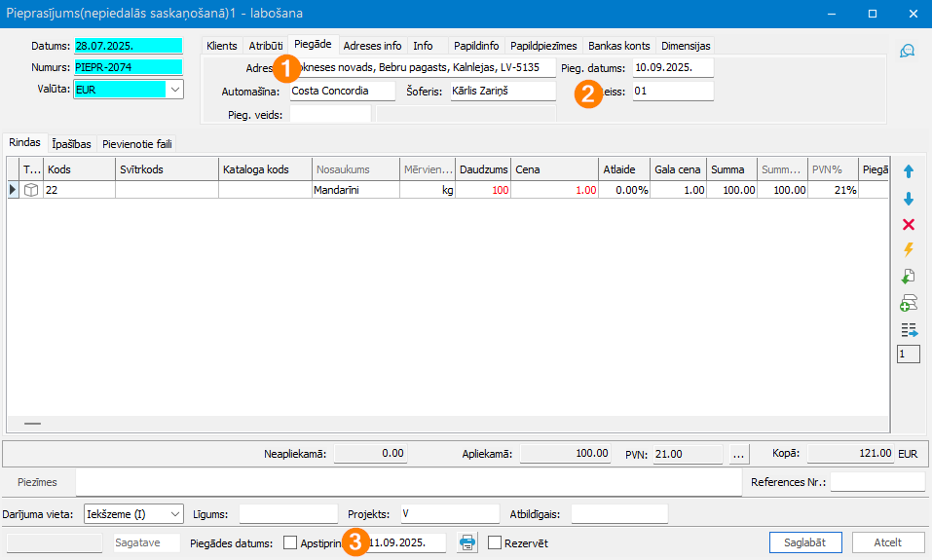Screen dimensions: 932x560
Task: Click the row counter field showing 1
Action: [x=909, y=354]
